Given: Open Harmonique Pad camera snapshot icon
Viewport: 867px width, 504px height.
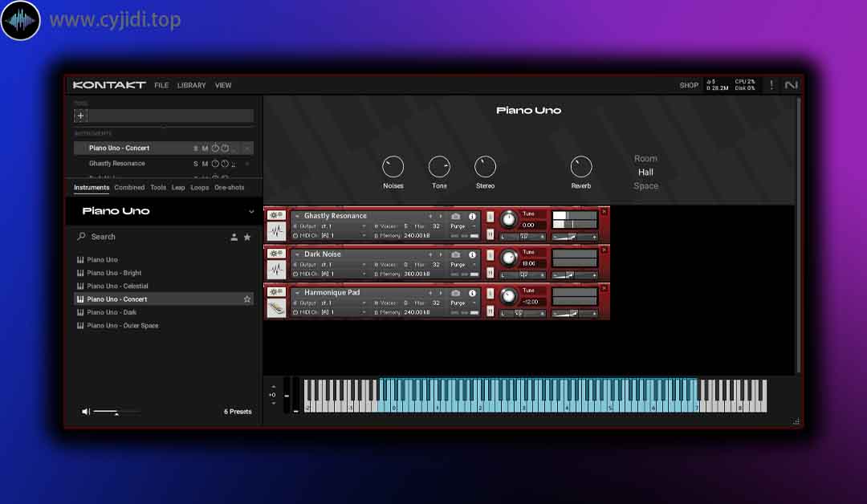Looking at the screenshot, I should tap(456, 292).
